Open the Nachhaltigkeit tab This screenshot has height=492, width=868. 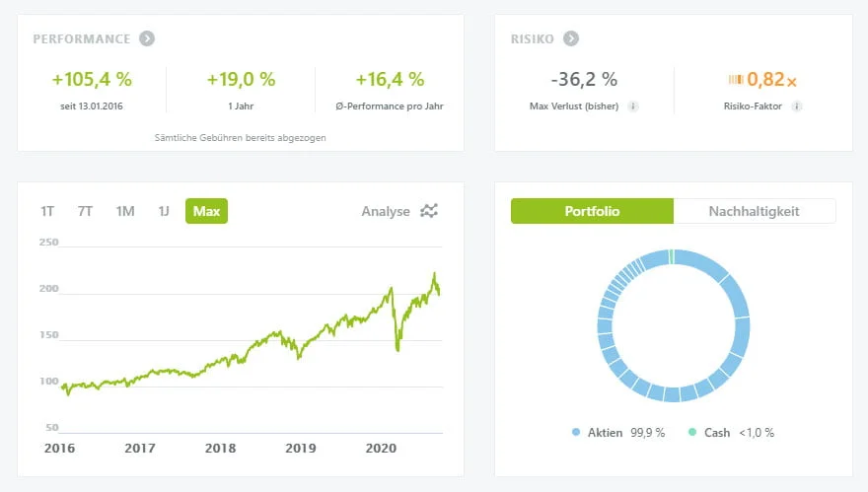point(755,211)
